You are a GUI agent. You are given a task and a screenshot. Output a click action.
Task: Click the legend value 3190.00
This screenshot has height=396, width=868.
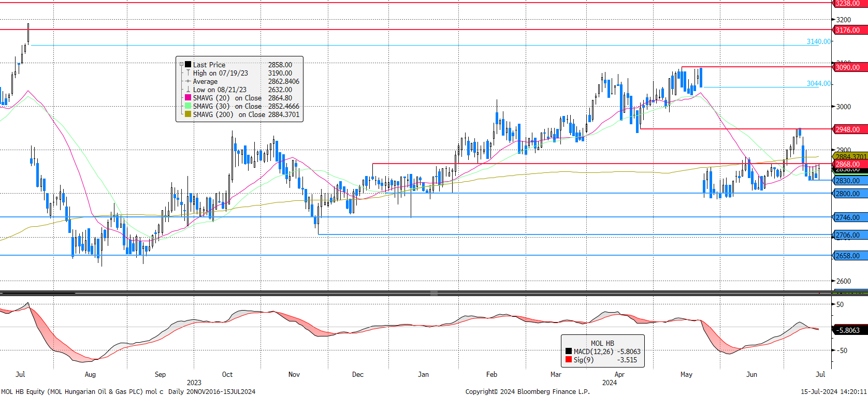[x=280, y=73]
